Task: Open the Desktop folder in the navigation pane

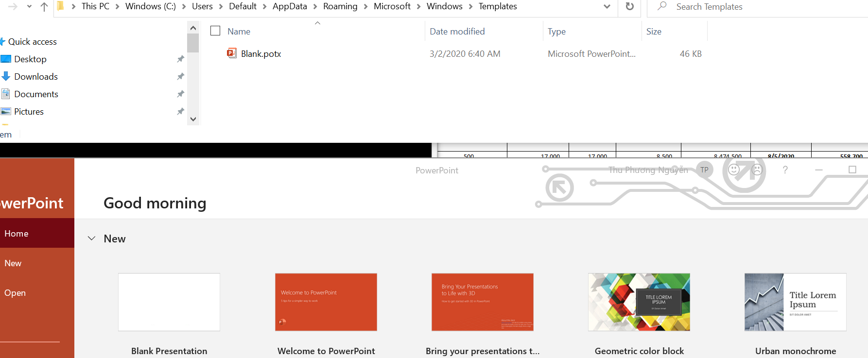Action: pos(31,59)
